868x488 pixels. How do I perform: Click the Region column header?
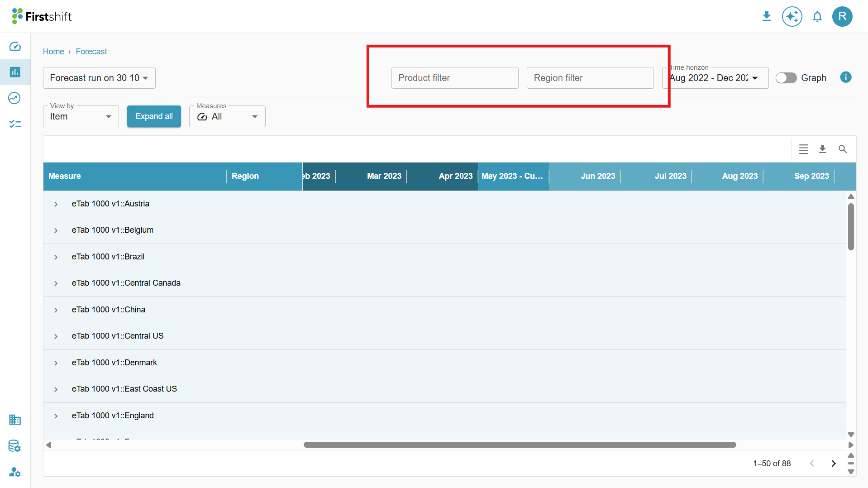tap(264, 176)
